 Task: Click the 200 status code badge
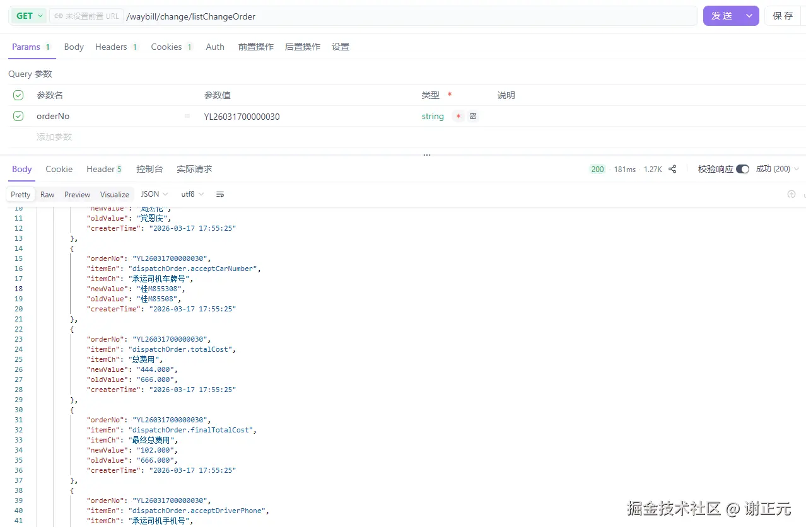597,169
